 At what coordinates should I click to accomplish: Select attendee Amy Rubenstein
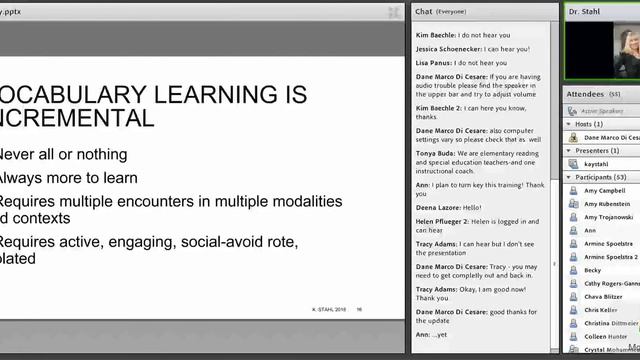pyautogui.click(x=607, y=204)
